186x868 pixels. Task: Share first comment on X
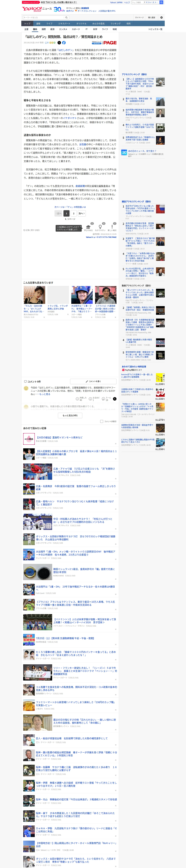coord(115,399)
